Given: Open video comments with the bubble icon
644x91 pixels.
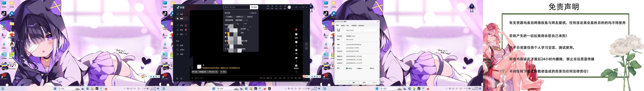Looking at the screenshot, I should pos(296,42).
